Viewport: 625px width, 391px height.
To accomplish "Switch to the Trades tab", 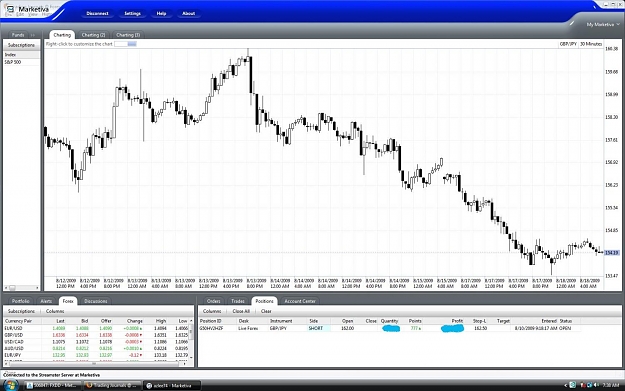I will 238,301.
